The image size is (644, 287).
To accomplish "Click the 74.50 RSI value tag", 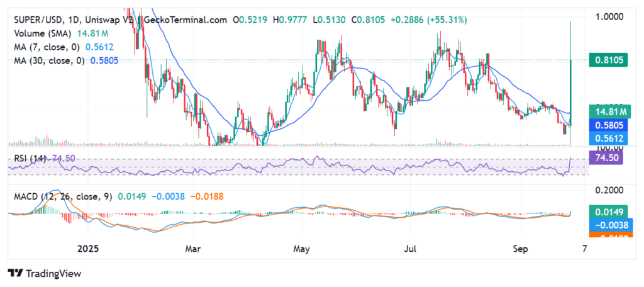I will click(x=606, y=157).
